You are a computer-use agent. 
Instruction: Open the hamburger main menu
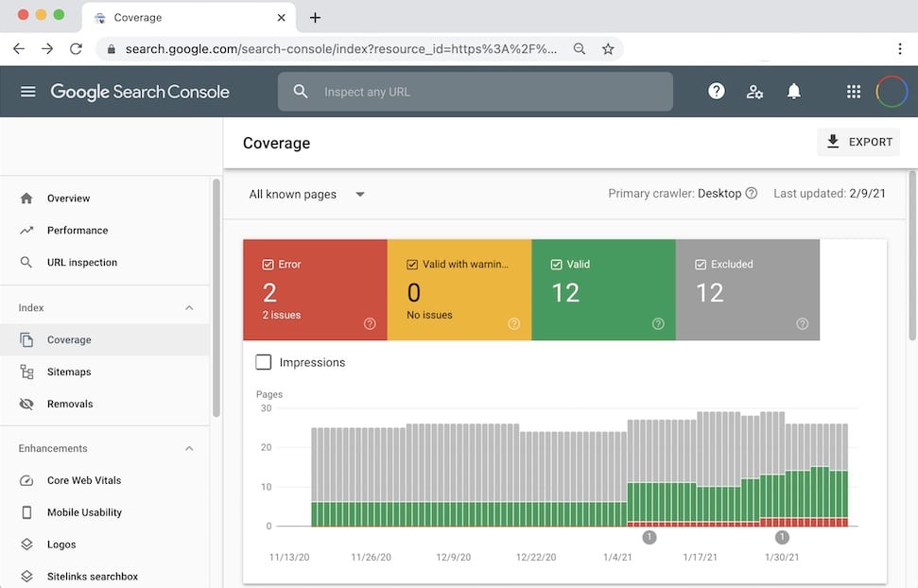click(x=28, y=92)
